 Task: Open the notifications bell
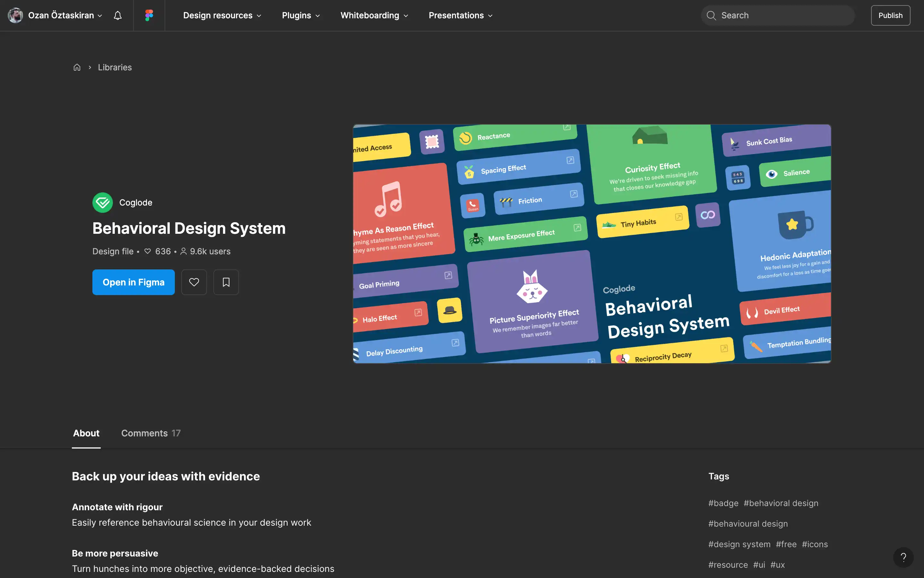click(118, 15)
